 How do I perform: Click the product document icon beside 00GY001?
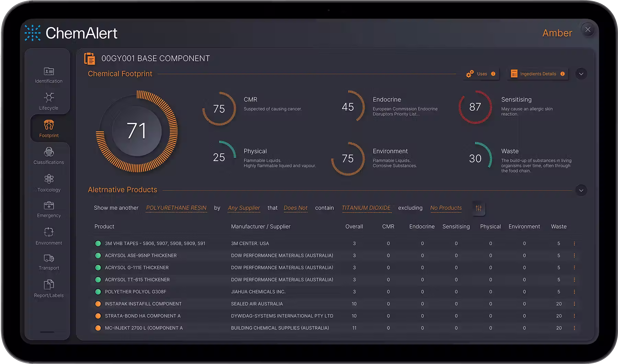pos(90,59)
